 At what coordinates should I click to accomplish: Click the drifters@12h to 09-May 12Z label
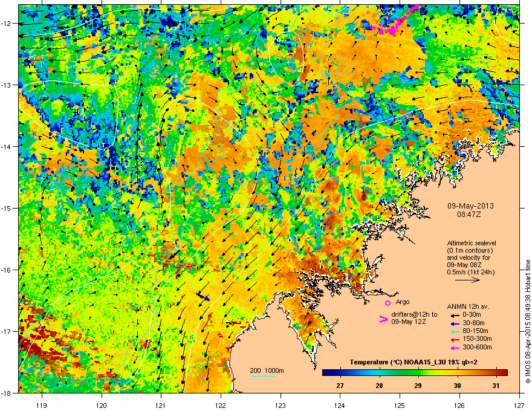(414, 318)
